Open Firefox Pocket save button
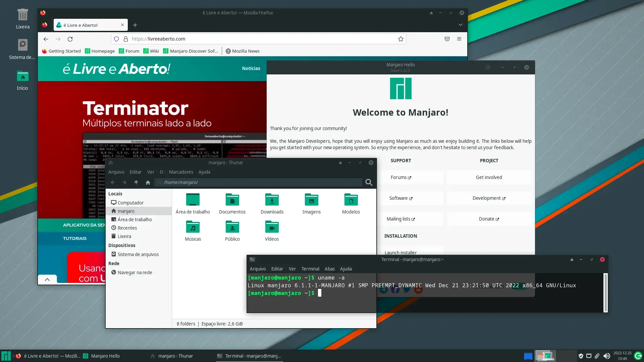This screenshot has height=362, width=644. pyautogui.click(x=447, y=39)
